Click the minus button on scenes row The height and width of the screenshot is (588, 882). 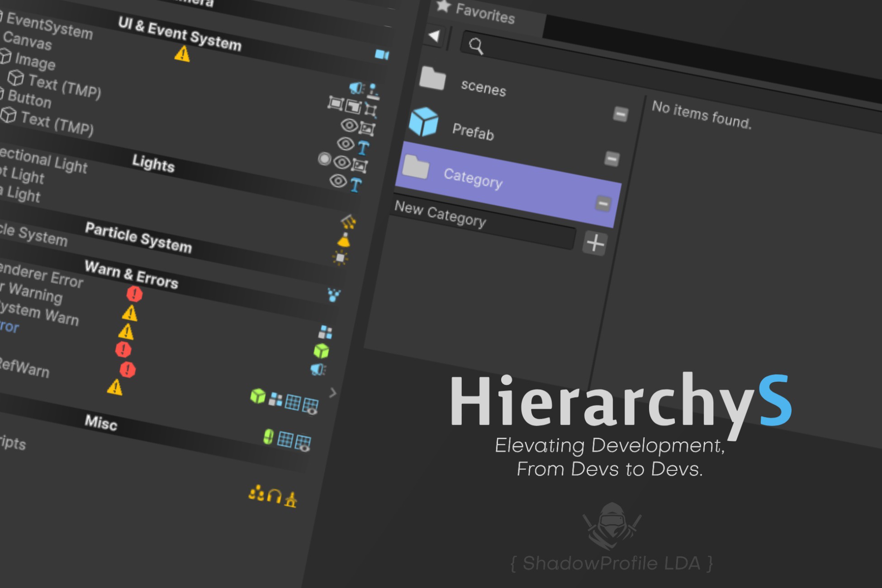point(620,114)
